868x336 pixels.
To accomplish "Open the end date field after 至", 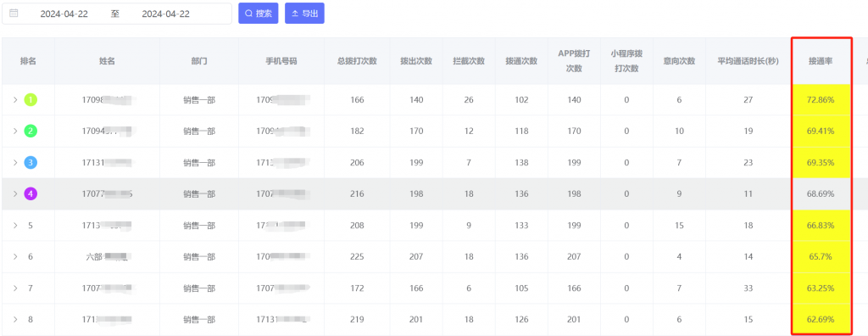I will point(165,14).
